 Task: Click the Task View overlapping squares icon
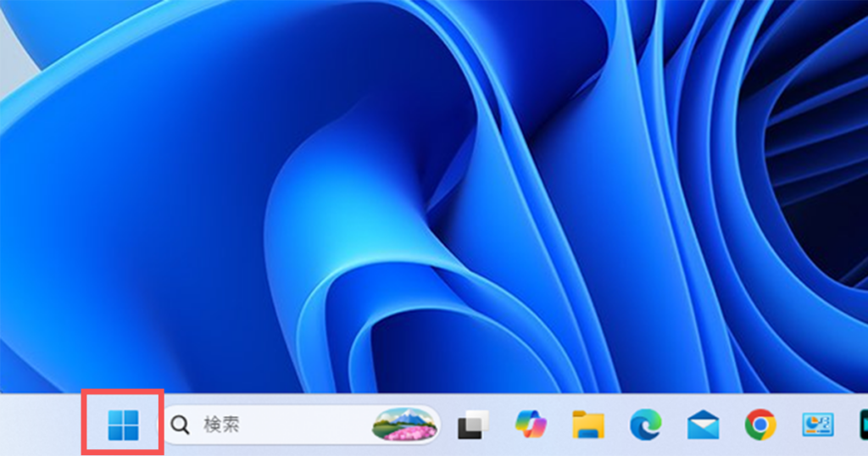pos(473,424)
